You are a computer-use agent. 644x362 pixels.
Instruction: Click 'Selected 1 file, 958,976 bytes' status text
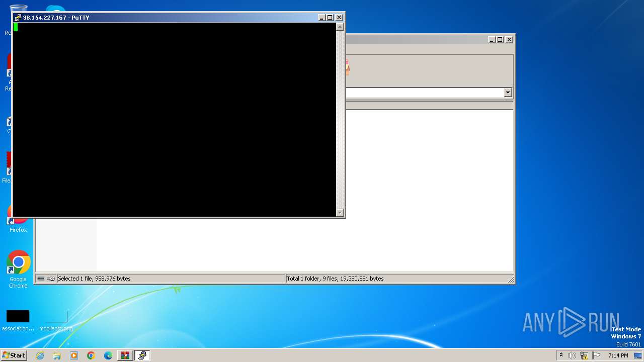coord(94,279)
